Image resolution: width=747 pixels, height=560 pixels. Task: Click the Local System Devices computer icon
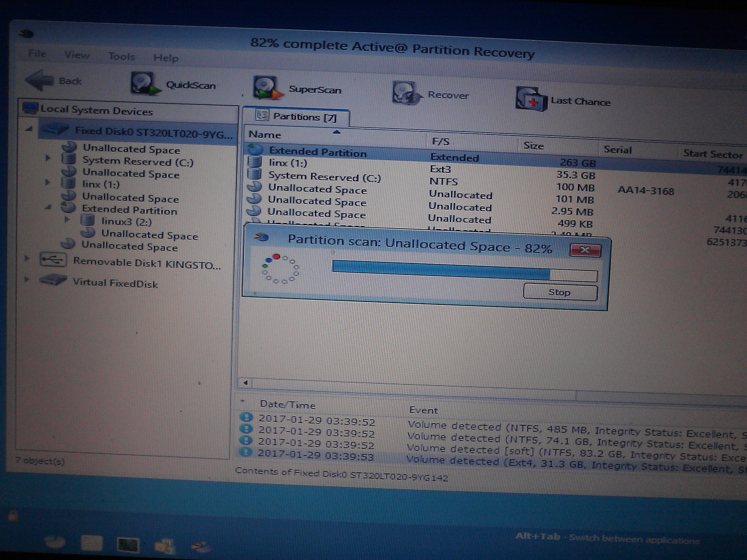click(30, 108)
